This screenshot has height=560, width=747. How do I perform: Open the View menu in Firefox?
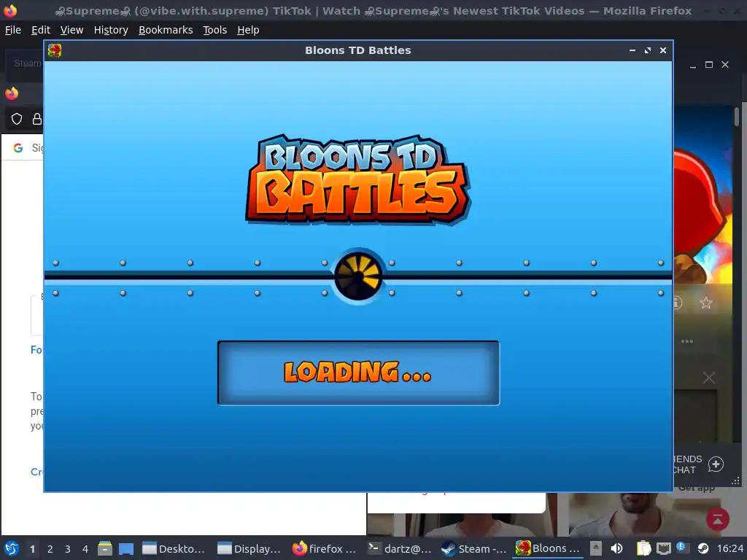(x=71, y=30)
